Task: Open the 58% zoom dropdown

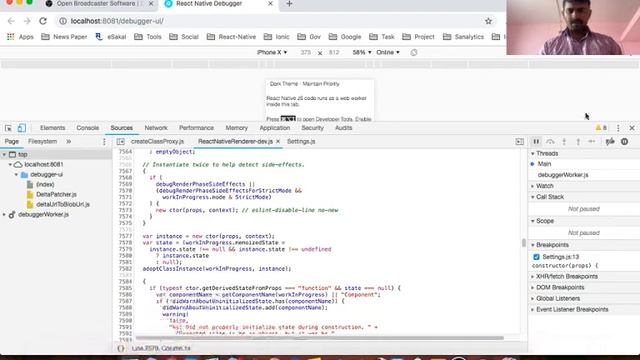Action: tap(362, 53)
